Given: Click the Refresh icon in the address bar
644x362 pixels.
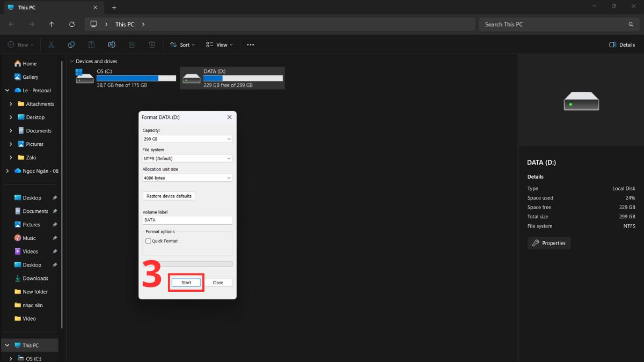Looking at the screenshot, I should click(72, 24).
